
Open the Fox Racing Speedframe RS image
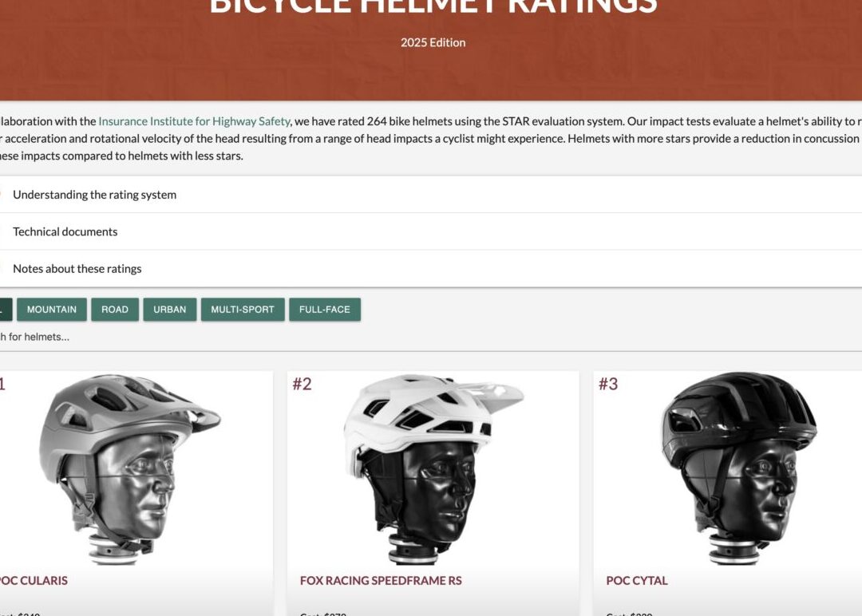(433, 468)
